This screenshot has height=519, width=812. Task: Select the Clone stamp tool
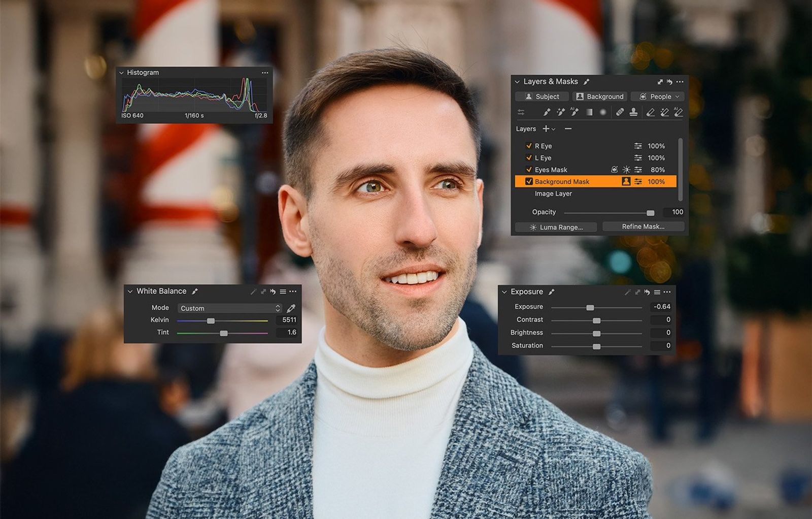pyautogui.click(x=633, y=112)
